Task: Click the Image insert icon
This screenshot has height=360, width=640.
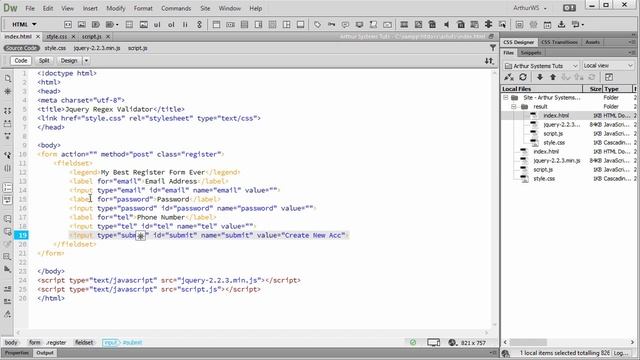Action: pos(82,24)
